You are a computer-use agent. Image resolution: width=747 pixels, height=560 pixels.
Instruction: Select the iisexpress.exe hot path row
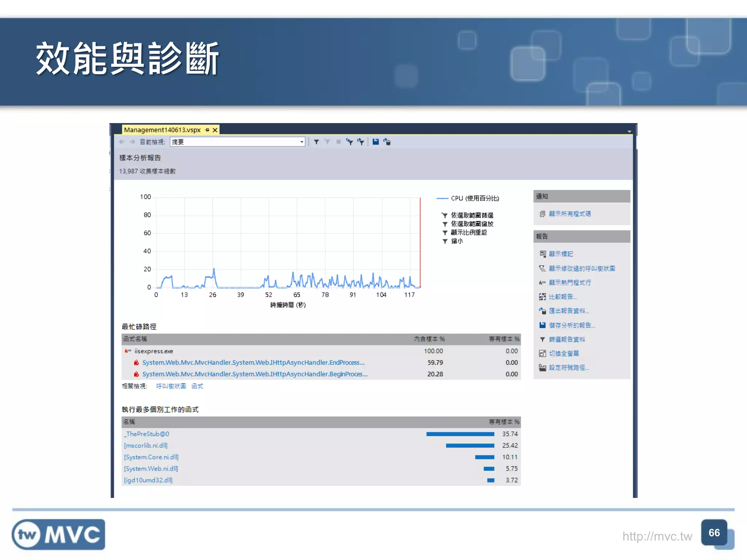[x=321, y=351]
